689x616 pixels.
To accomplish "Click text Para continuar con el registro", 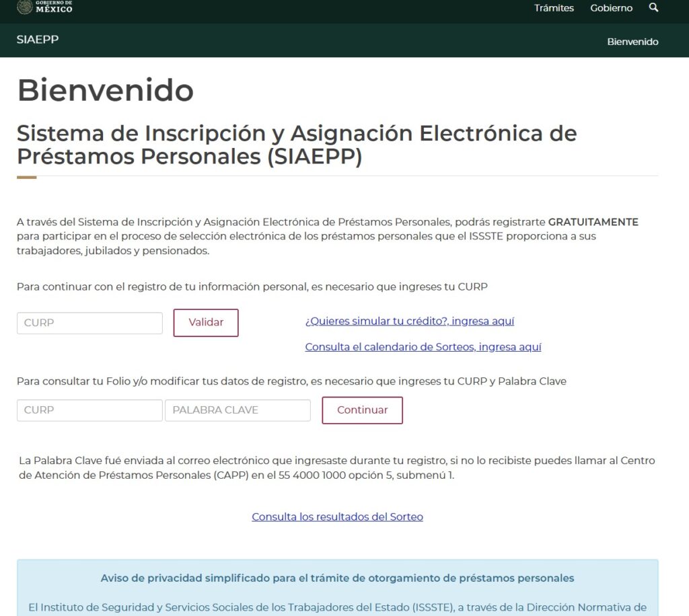I will tap(252, 286).
